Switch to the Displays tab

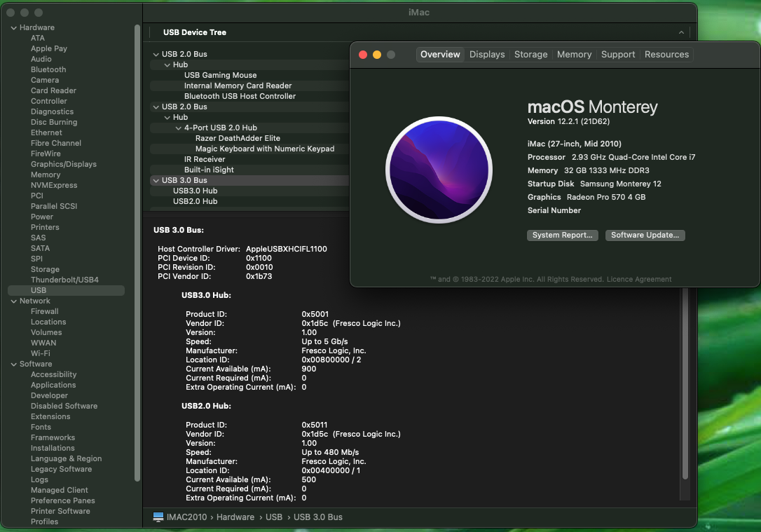(487, 55)
